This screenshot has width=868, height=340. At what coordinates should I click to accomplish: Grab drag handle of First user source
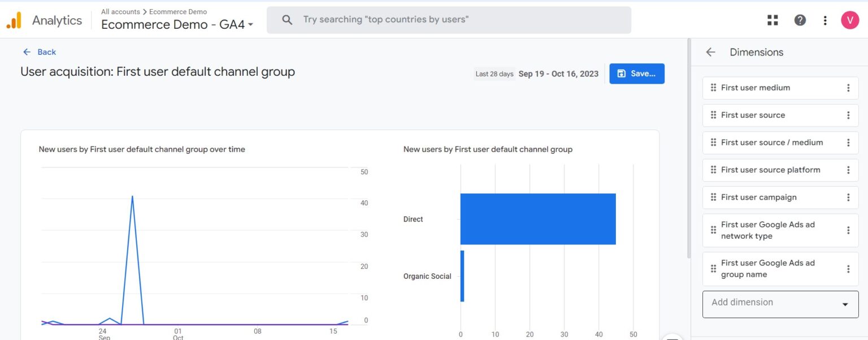713,115
